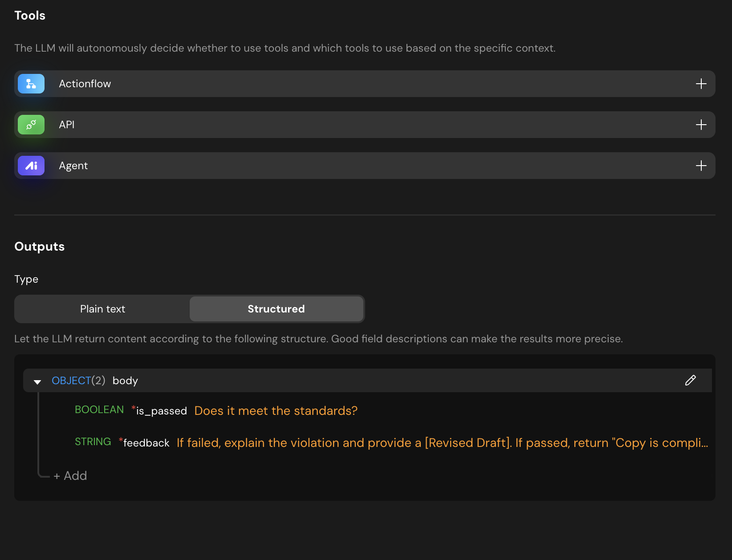Click the blue Actionflow icon
Viewport: 732px width, 560px height.
[31, 84]
